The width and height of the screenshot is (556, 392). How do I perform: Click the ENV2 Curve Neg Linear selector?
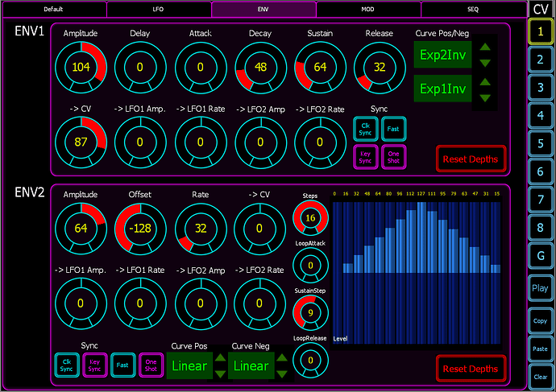tap(251, 365)
